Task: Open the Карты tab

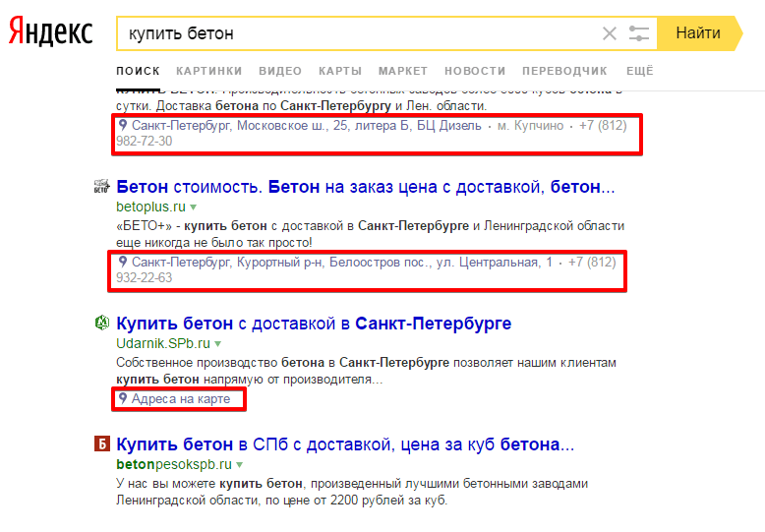Action: [x=340, y=71]
